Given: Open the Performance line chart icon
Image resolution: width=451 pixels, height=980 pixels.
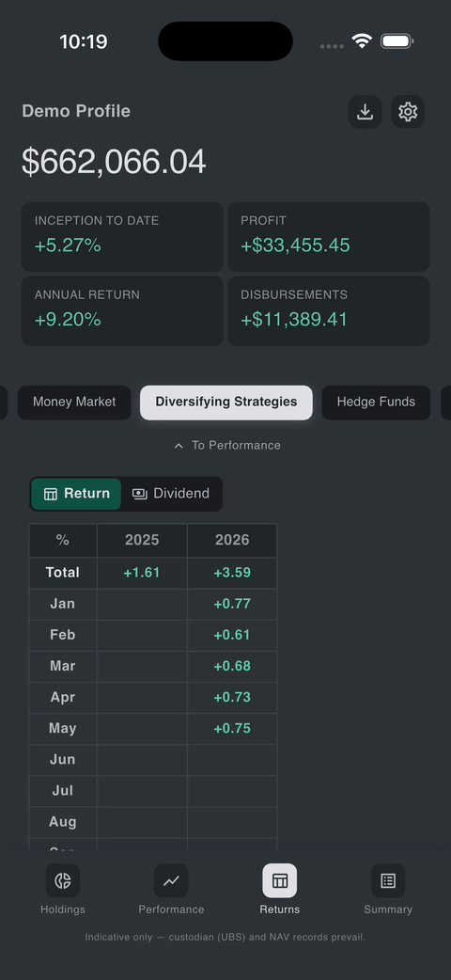Looking at the screenshot, I should [x=171, y=880].
